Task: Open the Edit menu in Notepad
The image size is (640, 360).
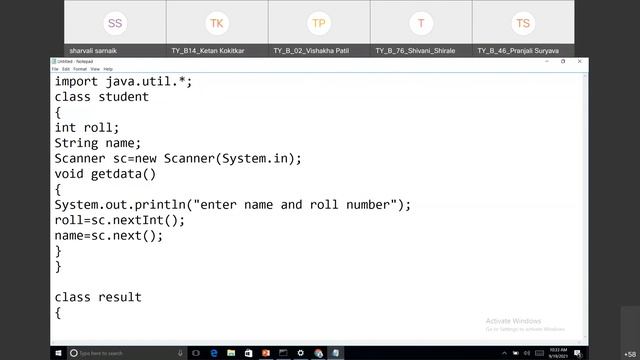Action: (x=66, y=69)
